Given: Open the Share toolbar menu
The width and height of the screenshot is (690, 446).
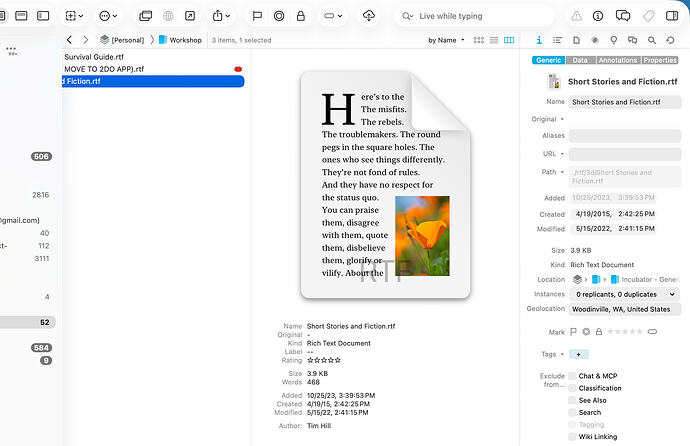Looking at the screenshot, I should pos(221,16).
